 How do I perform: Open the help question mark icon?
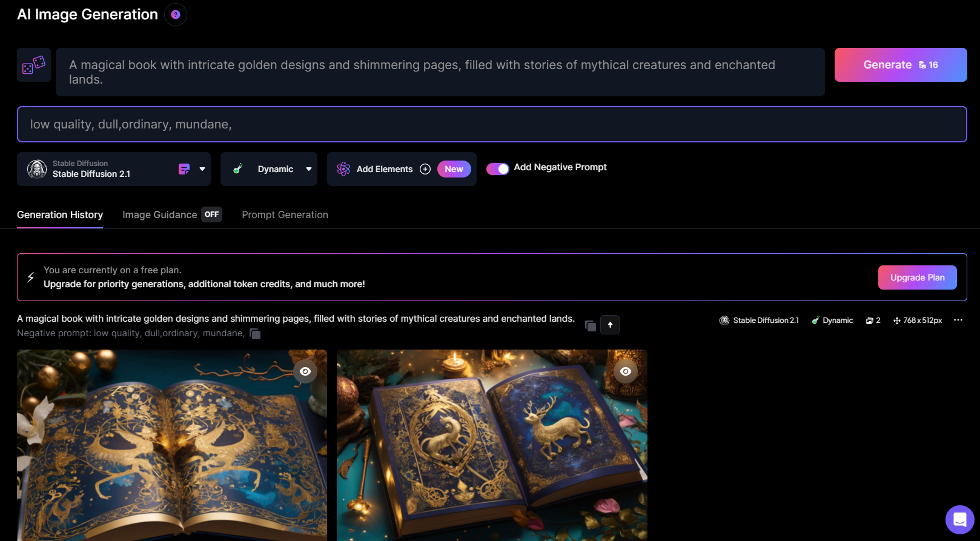tap(176, 15)
